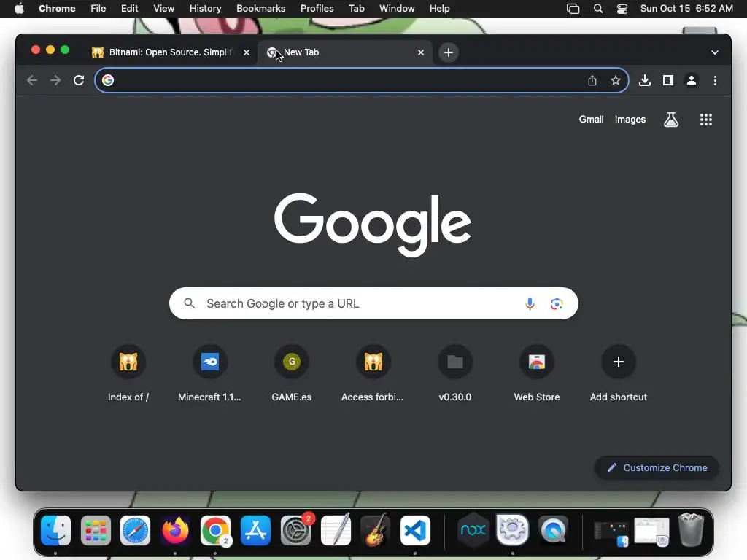Open the Chrome profile avatar menu

click(692, 80)
